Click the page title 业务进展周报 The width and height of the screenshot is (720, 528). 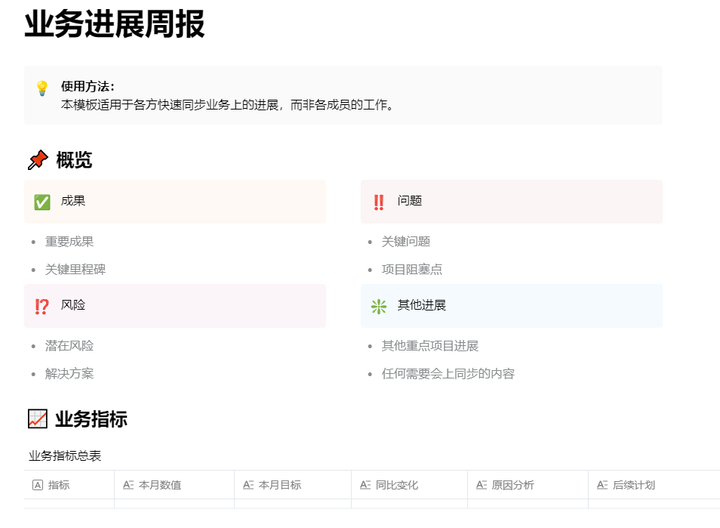[114, 25]
